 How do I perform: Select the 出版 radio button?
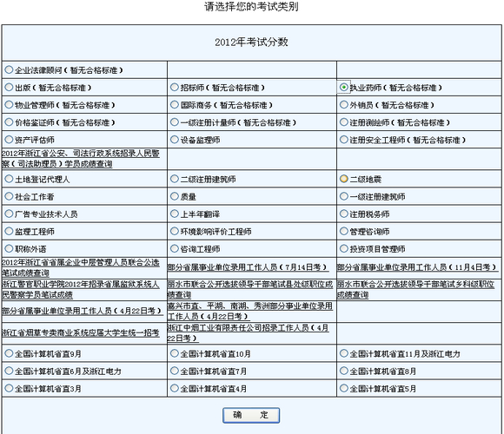(9, 87)
